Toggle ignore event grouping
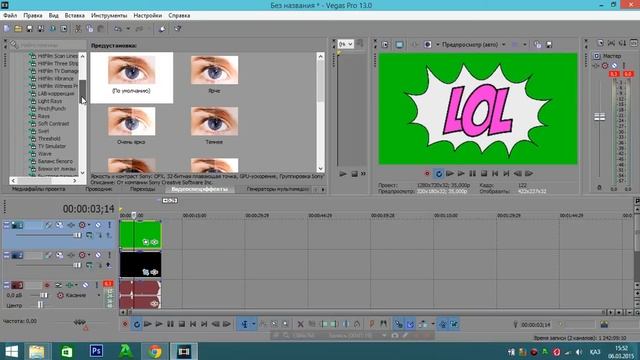 (454, 324)
